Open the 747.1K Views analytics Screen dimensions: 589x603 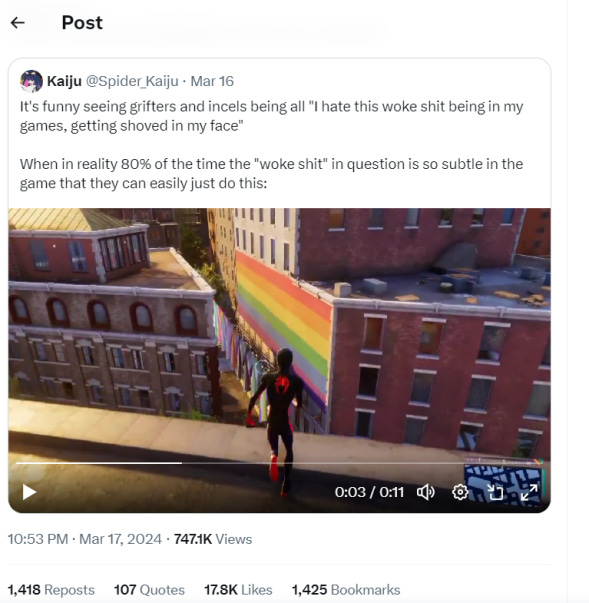pyautogui.click(x=213, y=539)
